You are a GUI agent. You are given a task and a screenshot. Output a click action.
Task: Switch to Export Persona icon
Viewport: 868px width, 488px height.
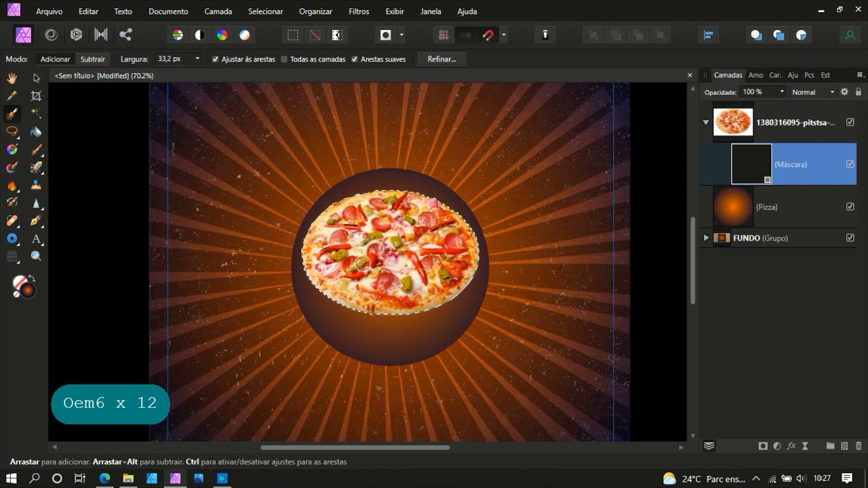[125, 35]
